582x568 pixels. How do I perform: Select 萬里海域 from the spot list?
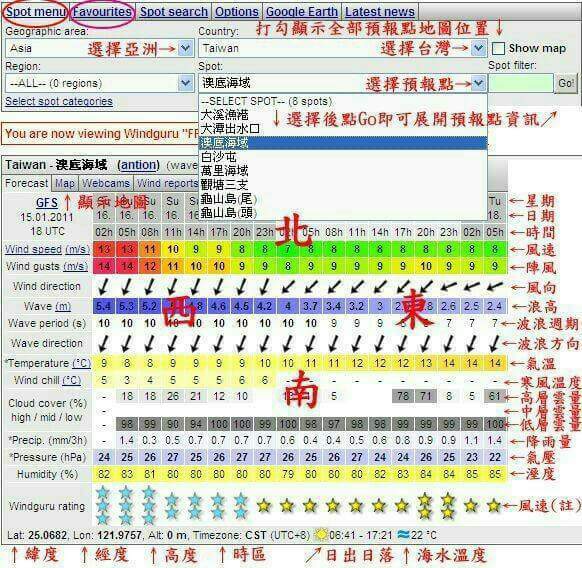(x=343, y=171)
